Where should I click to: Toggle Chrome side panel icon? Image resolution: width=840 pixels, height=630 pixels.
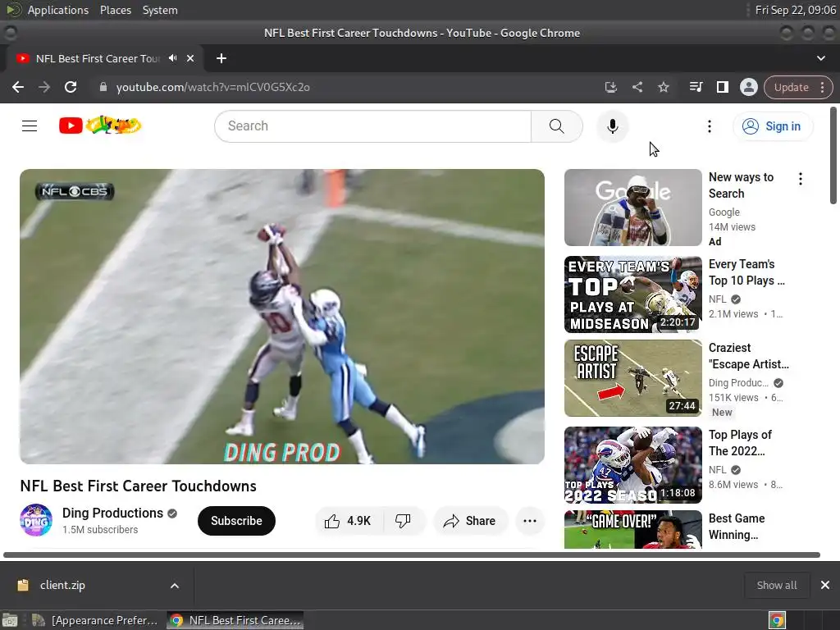coord(722,87)
